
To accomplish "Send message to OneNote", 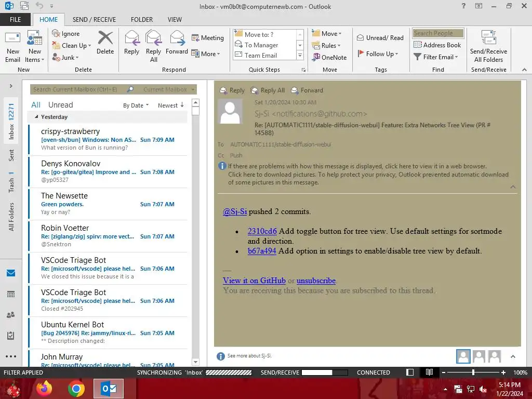I will pos(329,57).
